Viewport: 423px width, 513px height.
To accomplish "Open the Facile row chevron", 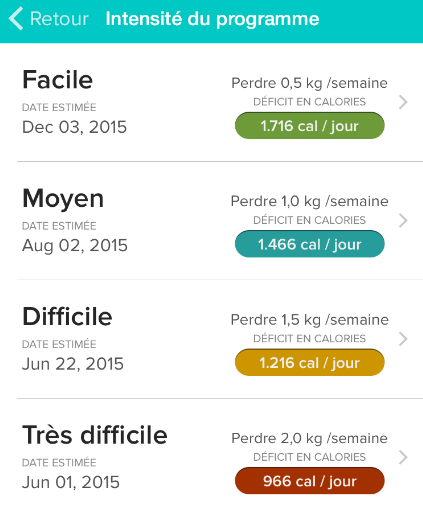I will click(x=403, y=102).
